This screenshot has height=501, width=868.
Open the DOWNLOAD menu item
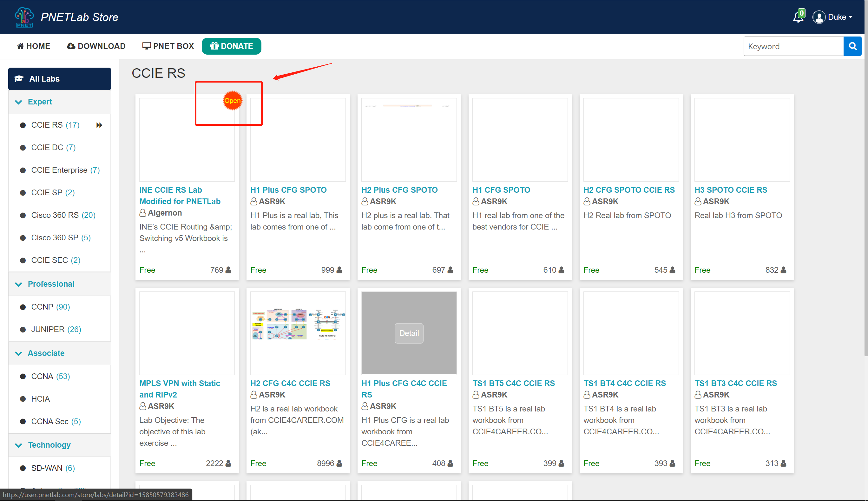click(x=96, y=46)
